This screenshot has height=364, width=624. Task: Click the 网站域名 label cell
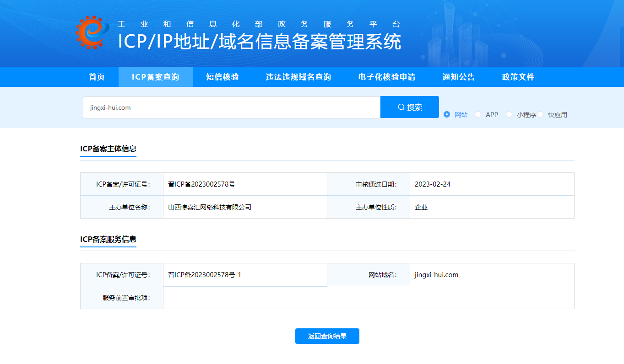click(369, 275)
